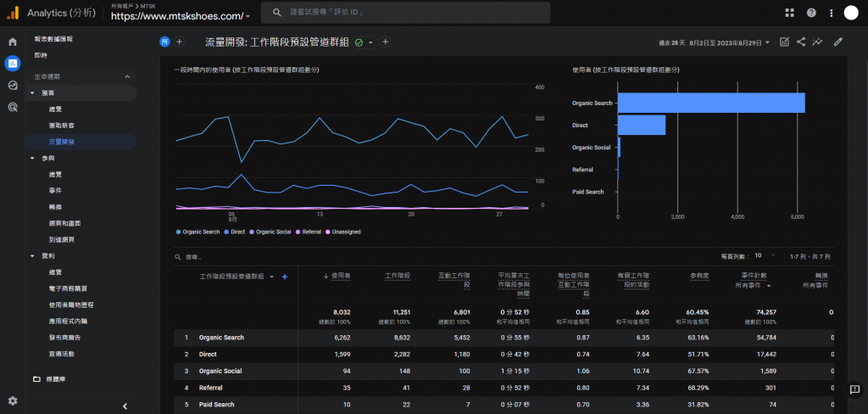The width and height of the screenshot is (868, 414).
Task: Collapse the 獲客 tree group
Action: tap(33, 93)
